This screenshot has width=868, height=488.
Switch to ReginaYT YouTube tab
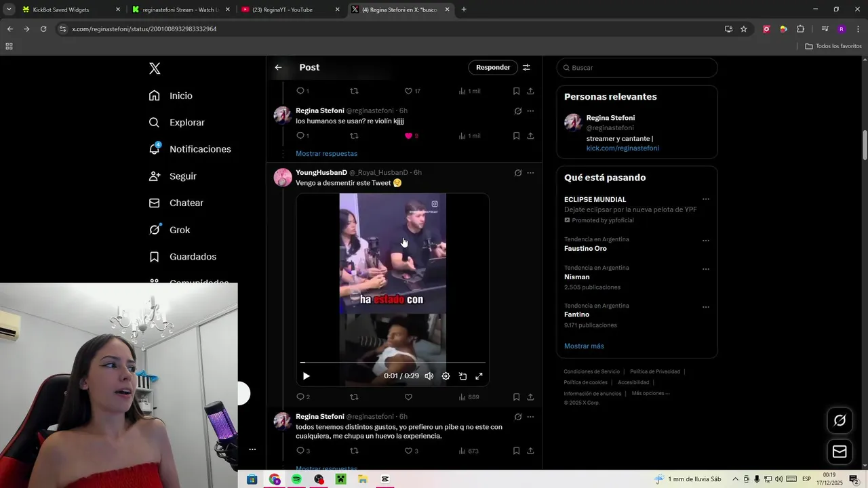pos(291,9)
